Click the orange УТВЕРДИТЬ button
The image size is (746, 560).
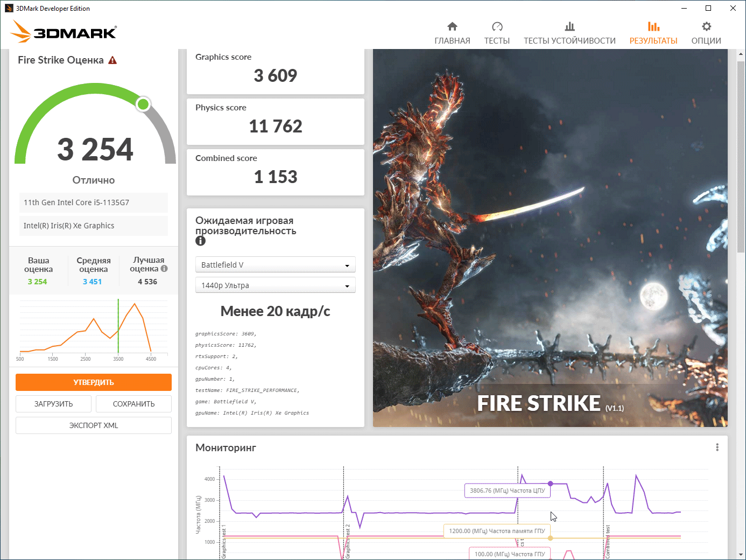pos(94,382)
